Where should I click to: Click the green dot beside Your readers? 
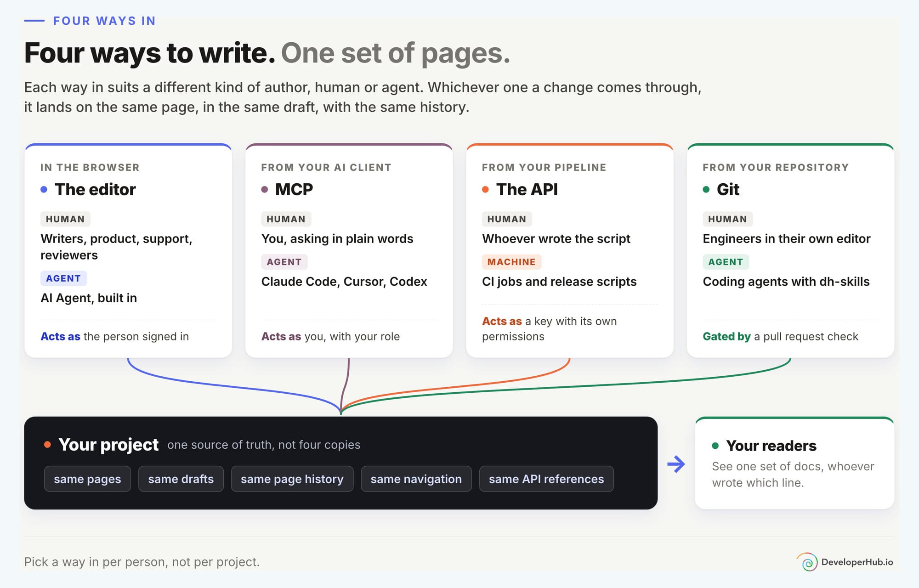click(x=715, y=445)
